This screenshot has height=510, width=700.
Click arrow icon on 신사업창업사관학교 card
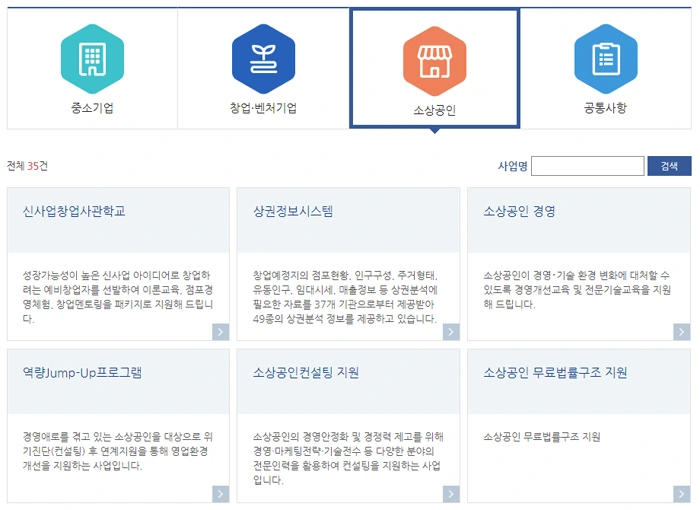221,332
